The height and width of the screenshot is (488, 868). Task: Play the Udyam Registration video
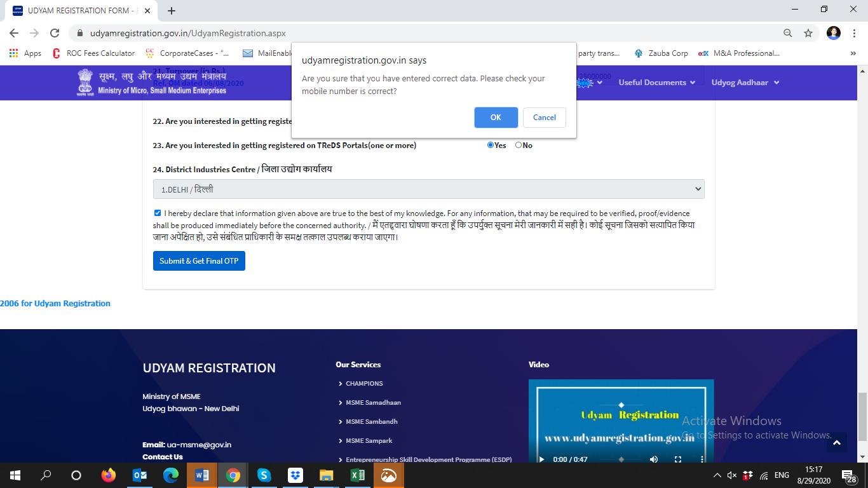point(541,459)
